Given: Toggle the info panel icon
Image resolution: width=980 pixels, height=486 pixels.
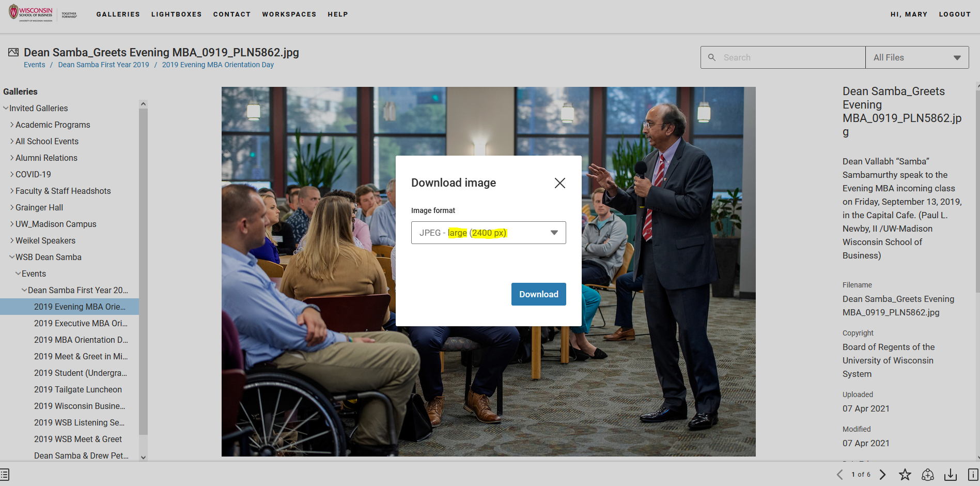Looking at the screenshot, I should tap(973, 475).
